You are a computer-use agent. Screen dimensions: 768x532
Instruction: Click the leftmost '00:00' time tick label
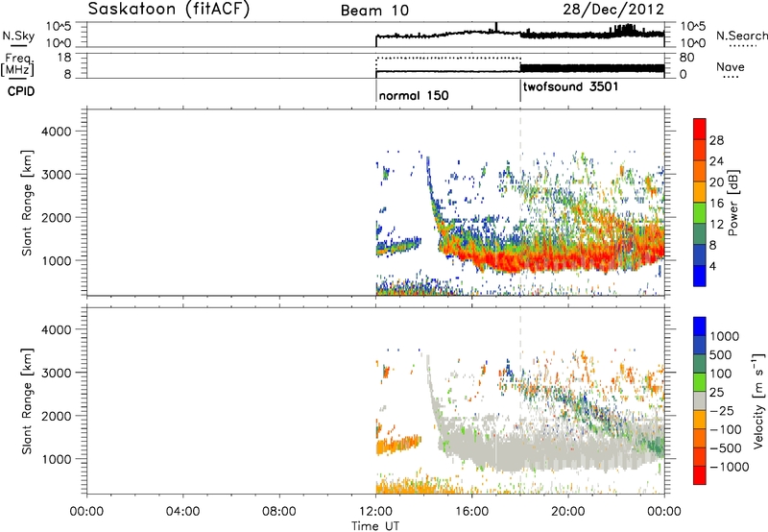point(86,512)
